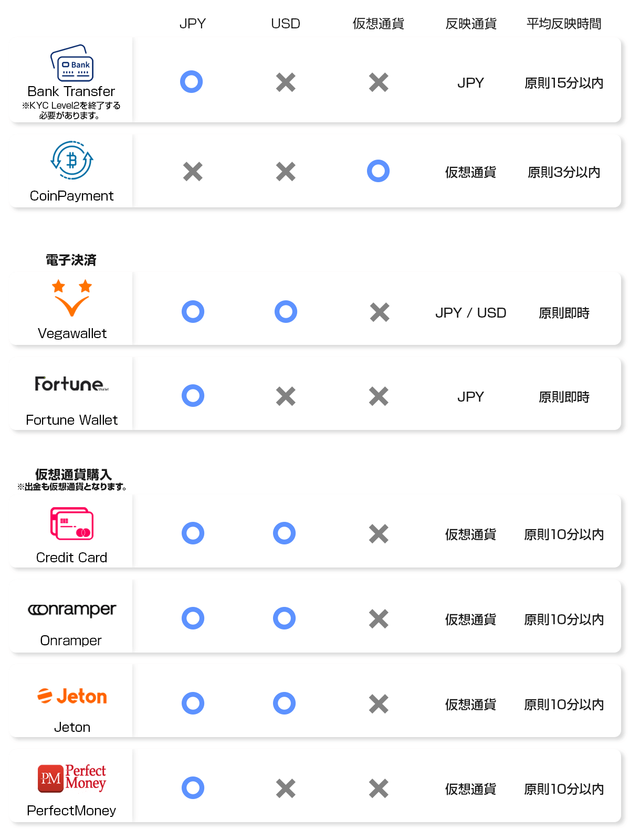
Task: Click the JPY column header
Action: point(193,24)
